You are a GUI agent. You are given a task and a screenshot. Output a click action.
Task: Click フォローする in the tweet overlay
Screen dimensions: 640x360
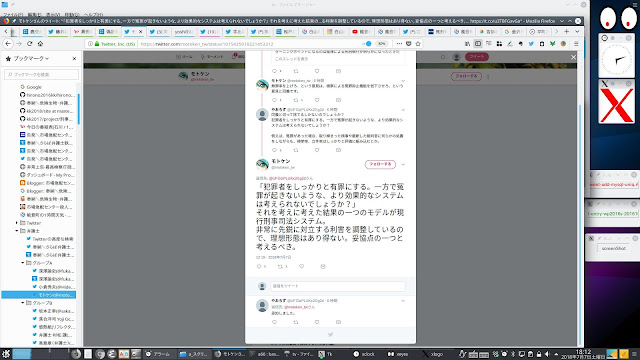pos(380,164)
